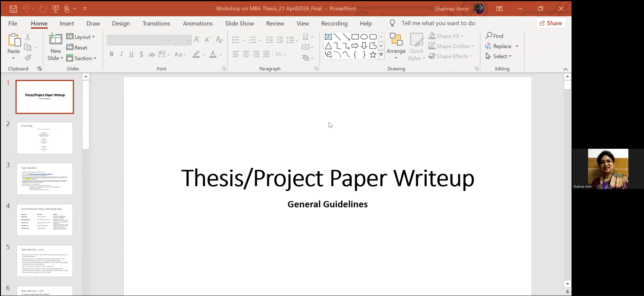
Task: Expand the shapes gallery More arrow
Action: tap(381, 55)
